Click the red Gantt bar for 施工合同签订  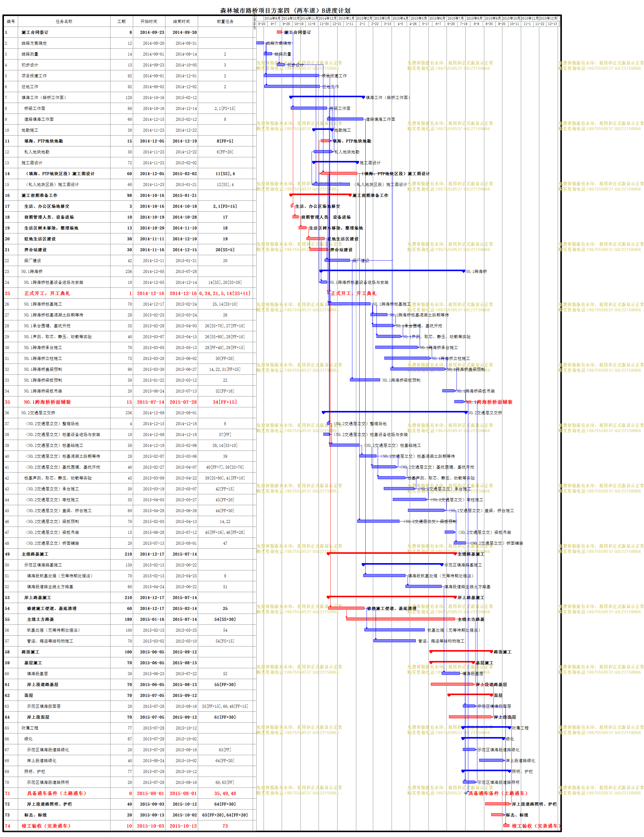(x=279, y=32)
